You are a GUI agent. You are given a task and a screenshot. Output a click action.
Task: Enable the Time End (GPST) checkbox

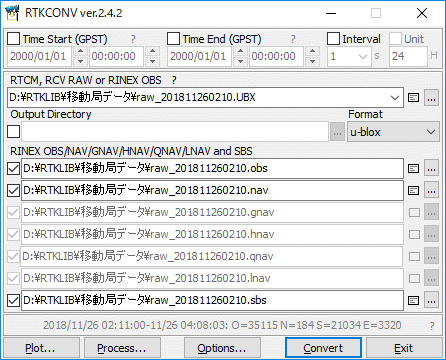(173, 39)
